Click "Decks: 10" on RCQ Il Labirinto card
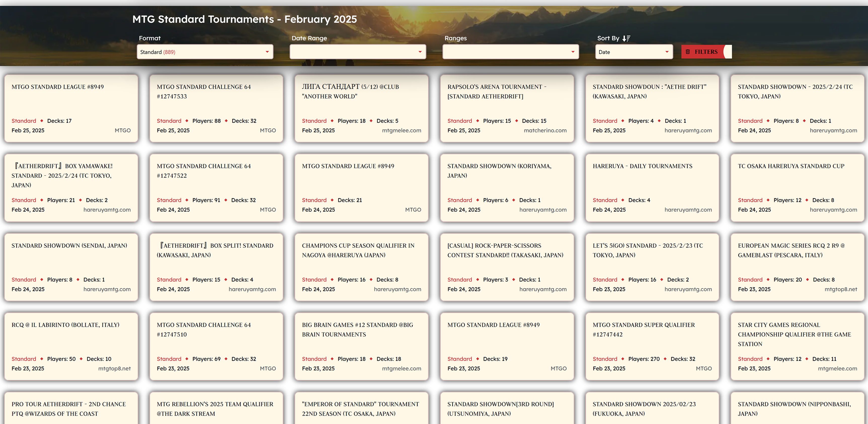 click(99, 359)
